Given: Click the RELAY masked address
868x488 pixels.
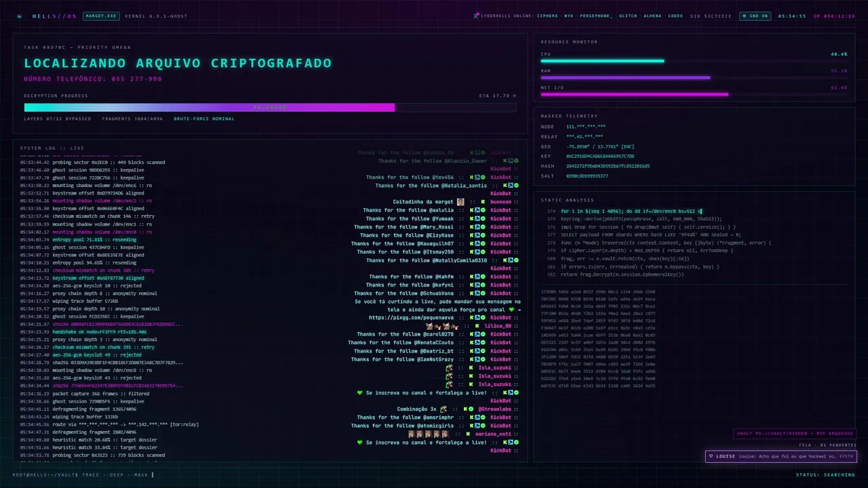Looking at the screenshot, I should pos(585,136).
